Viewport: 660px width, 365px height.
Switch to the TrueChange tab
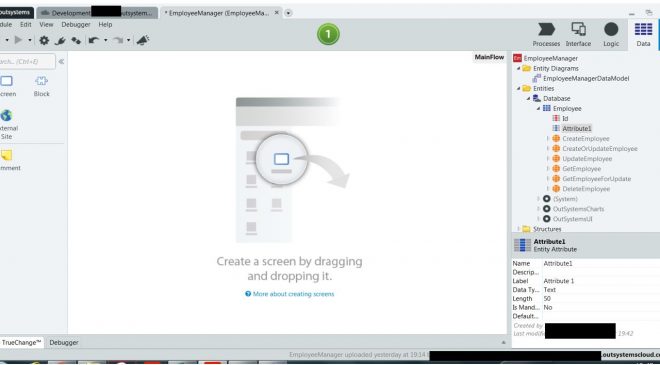tap(21, 342)
